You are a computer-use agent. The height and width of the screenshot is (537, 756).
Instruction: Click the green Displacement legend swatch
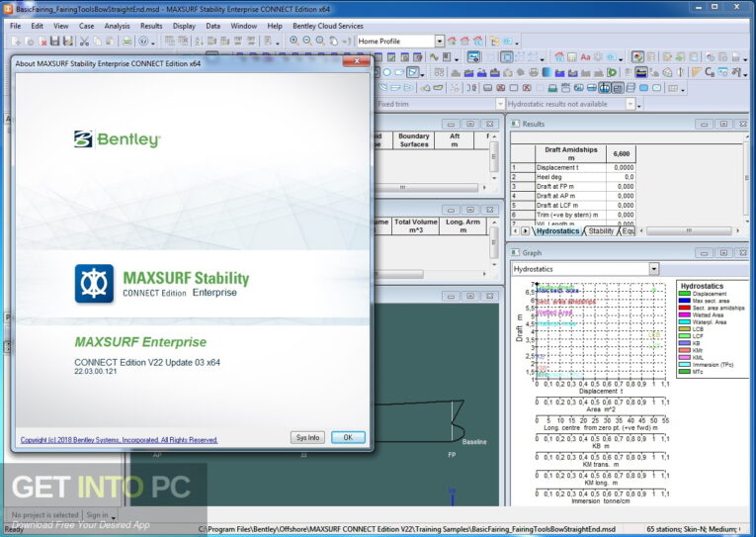tap(684, 294)
